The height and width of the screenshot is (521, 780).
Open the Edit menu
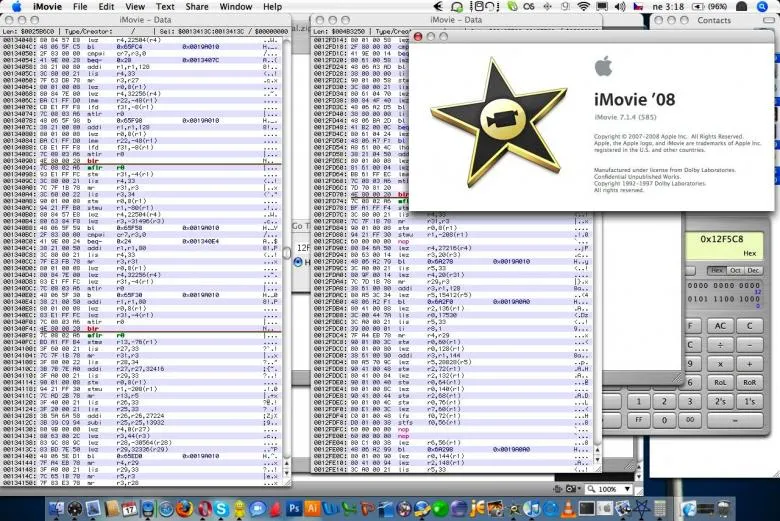coord(106,6)
